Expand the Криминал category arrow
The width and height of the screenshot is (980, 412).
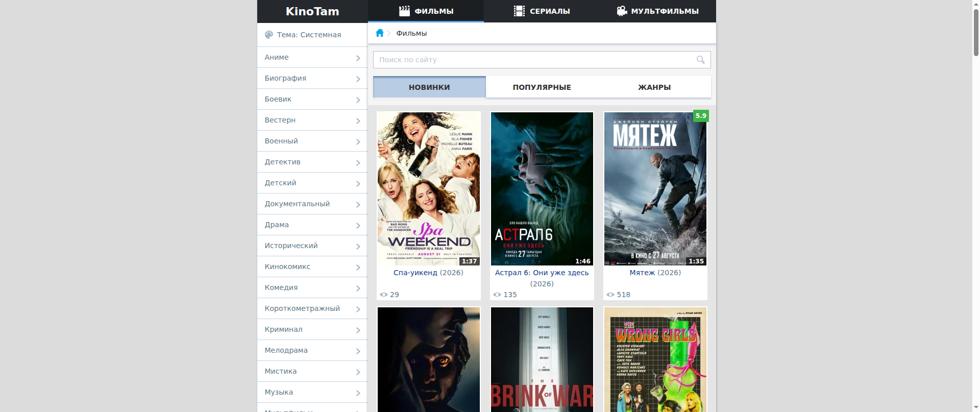point(358,330)
